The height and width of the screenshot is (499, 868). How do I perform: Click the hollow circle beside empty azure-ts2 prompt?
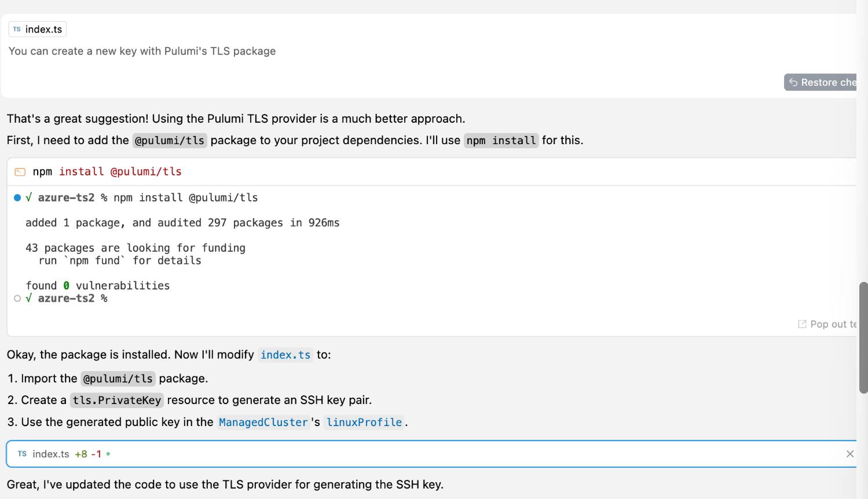tap(17, 299)
